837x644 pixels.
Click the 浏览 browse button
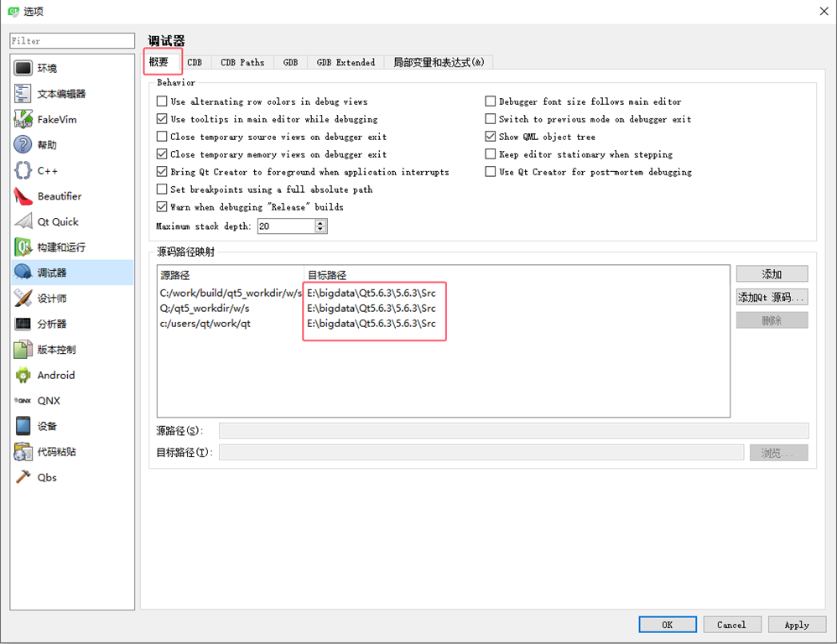(779, 453)
